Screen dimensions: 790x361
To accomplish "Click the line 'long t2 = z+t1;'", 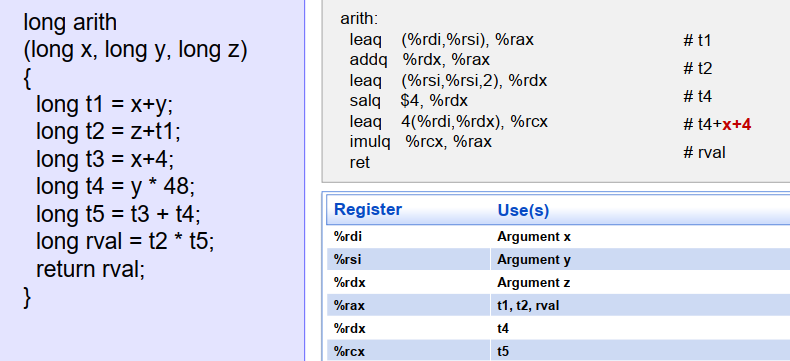I will pos(108,132).
